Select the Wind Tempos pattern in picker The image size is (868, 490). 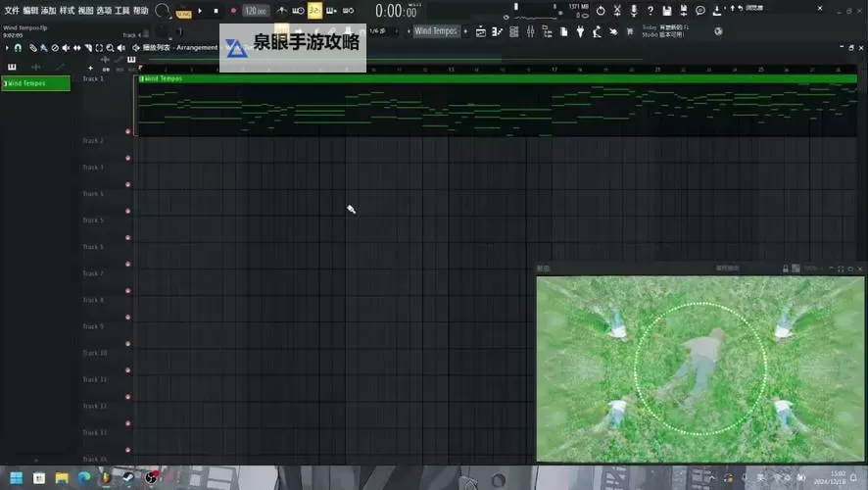tap(36, 83)
